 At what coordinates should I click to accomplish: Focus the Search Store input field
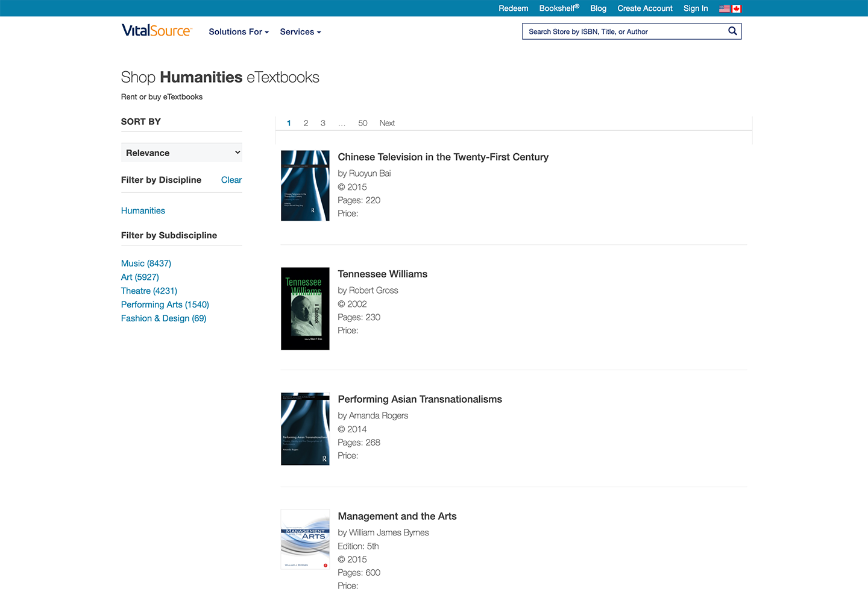tap(624, 31)
